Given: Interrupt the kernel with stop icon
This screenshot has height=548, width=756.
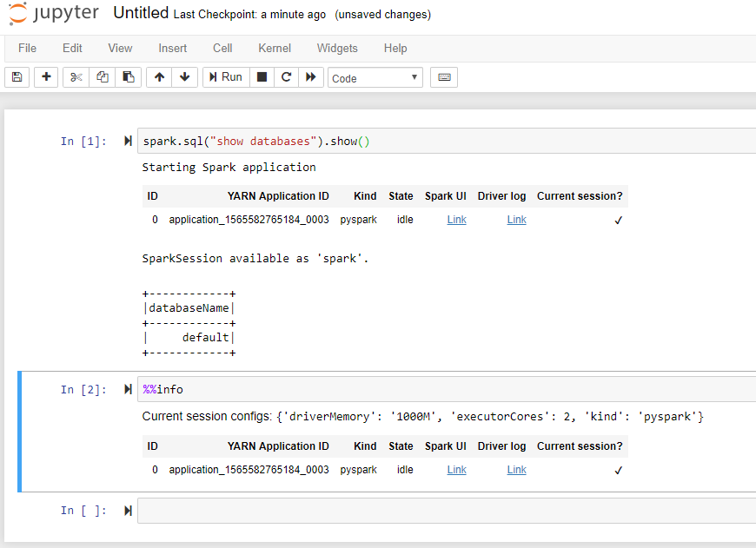Looking at the screenshot, I should 261,76.
